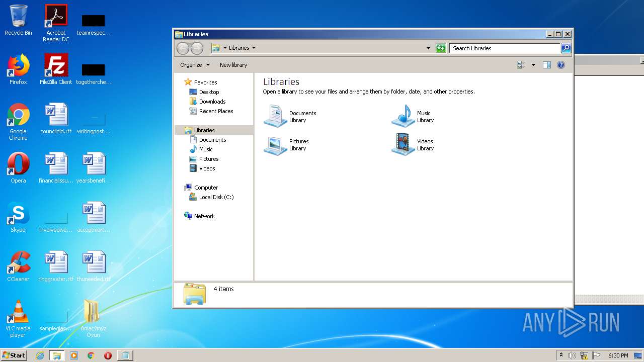
Task: Click the Explorer Back arrow button
Action: [x=183, y=48]
